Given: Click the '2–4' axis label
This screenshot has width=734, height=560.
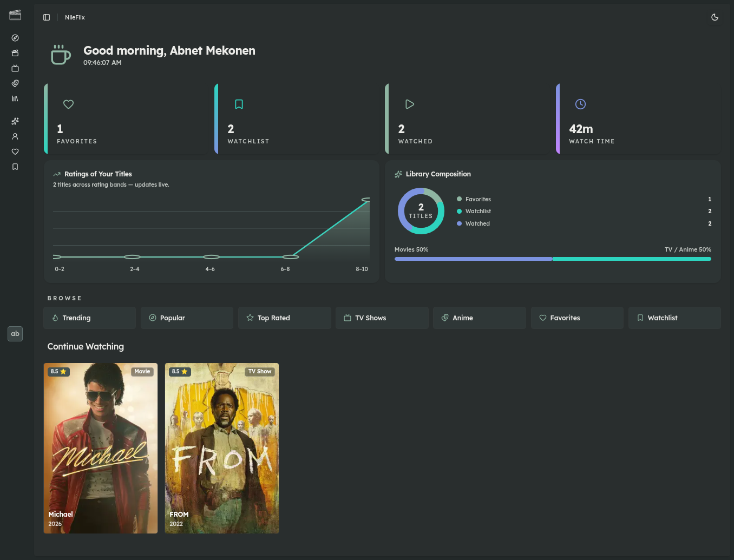Looking at the screenshot, I should 135,269.
